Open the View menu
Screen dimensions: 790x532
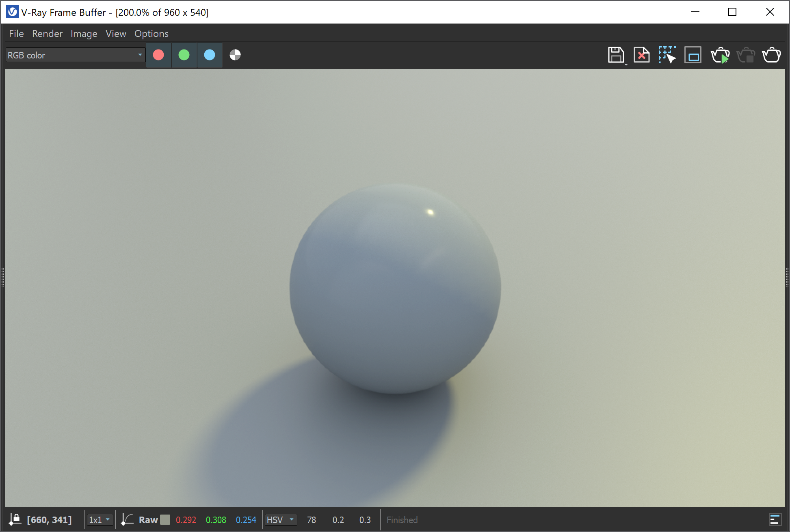pos(116,34)
